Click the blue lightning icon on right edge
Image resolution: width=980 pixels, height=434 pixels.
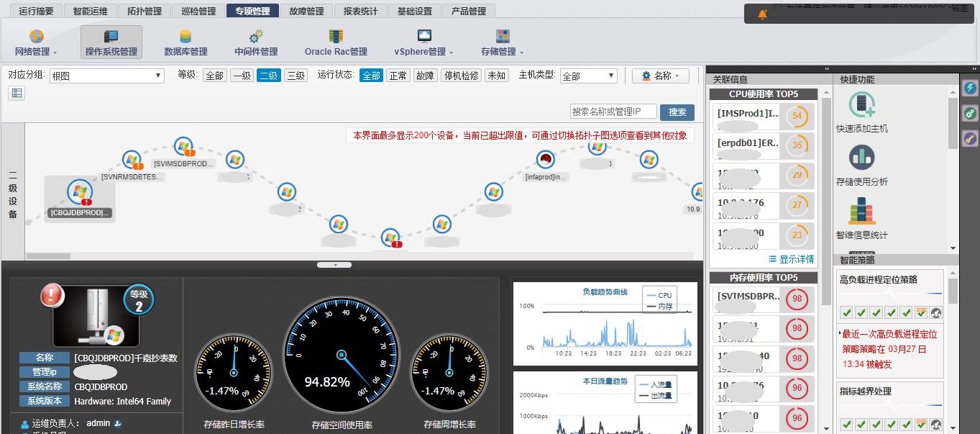(969, 88)
